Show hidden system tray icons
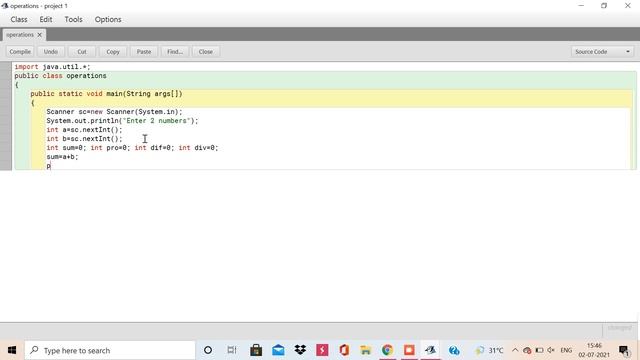The height and width of the screenshot is (360, 640). point(515,350)
